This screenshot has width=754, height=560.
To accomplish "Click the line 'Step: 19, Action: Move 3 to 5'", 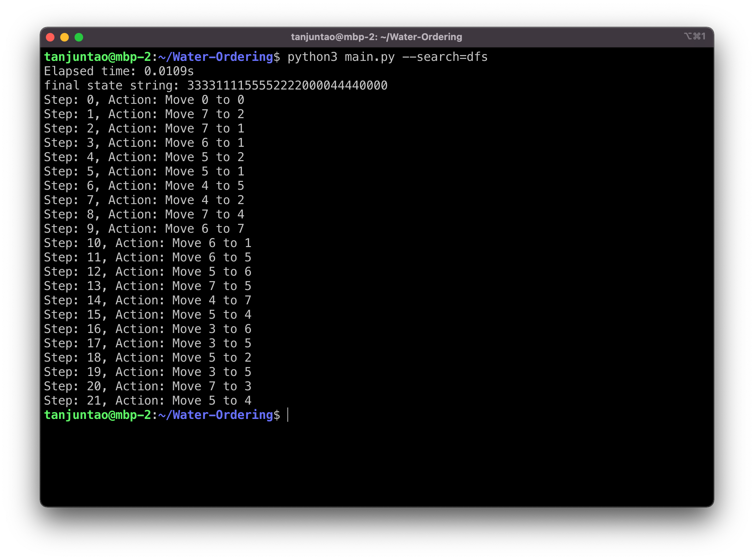I will click(147, 372).
